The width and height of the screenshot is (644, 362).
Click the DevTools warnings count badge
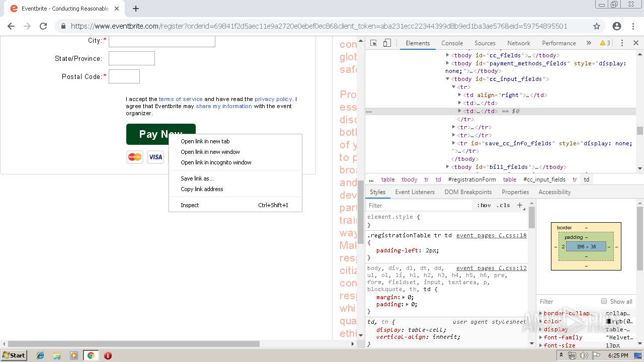pos(605,43)
